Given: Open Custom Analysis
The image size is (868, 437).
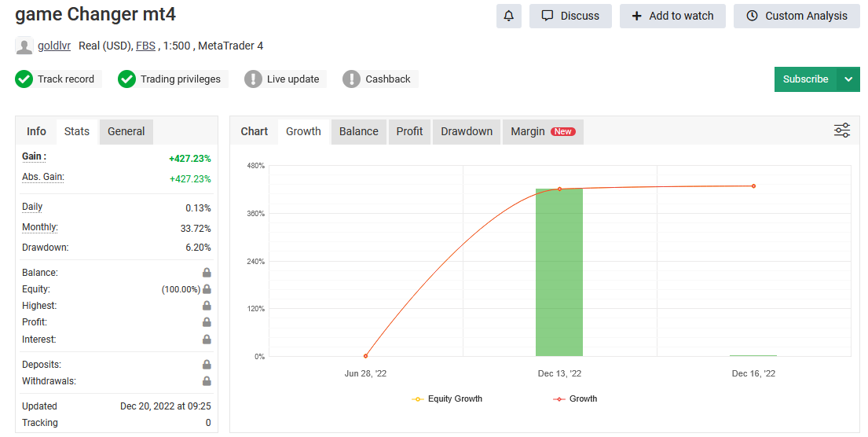Looking at the screenshot, I should coord(797,16).
